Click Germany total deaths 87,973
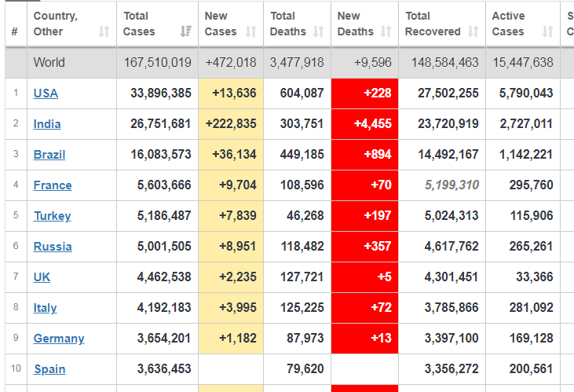Image resolution: width=574 pixels, height=392 pixels. point(305,338)
